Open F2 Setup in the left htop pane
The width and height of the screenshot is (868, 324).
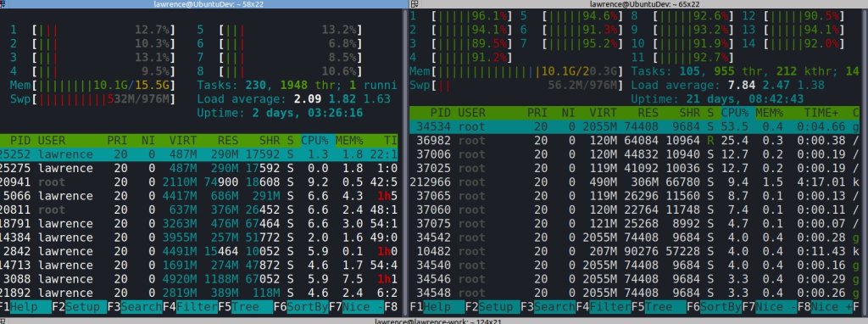pos(79,307)
